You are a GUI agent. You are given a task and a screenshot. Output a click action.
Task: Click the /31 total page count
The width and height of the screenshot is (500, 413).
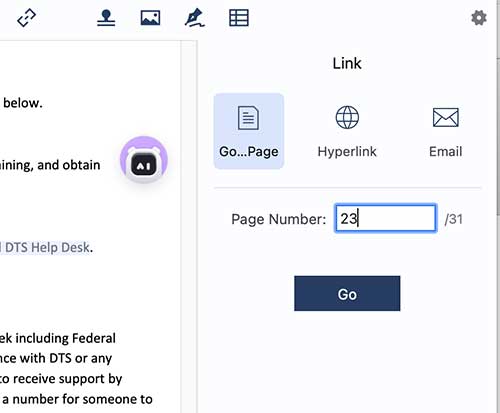(x=454, y=219)
